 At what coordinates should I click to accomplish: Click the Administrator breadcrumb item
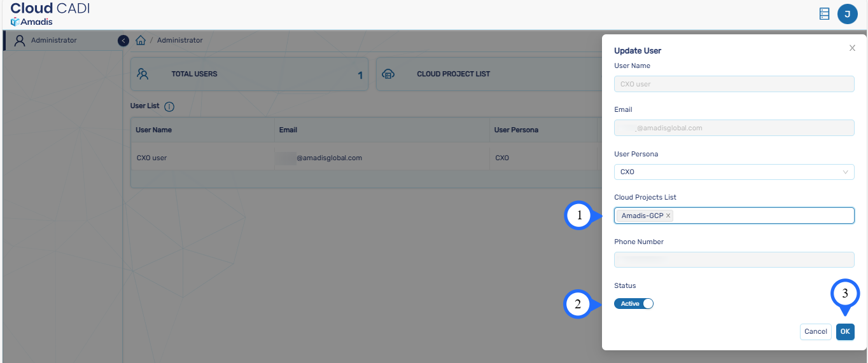pos(180,41)
